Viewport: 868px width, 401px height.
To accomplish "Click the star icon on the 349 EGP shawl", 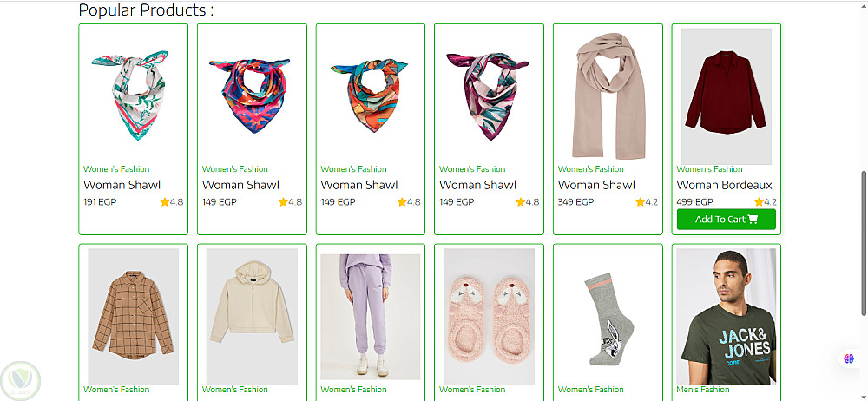I will [x=640, y=202].
